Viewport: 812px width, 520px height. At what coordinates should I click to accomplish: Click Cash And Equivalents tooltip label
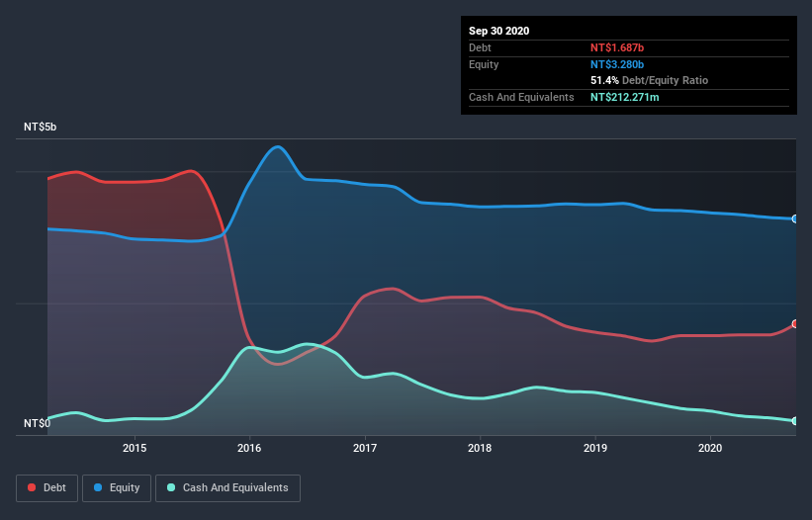point(521,97)
